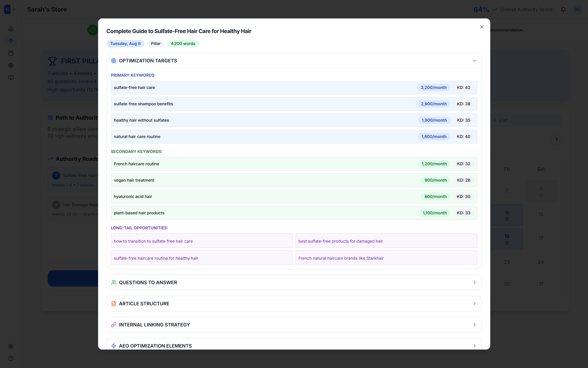This screenshot has width=588, height=368.
Task: Select keyword plant-based hair products
Action: (294, 213)
